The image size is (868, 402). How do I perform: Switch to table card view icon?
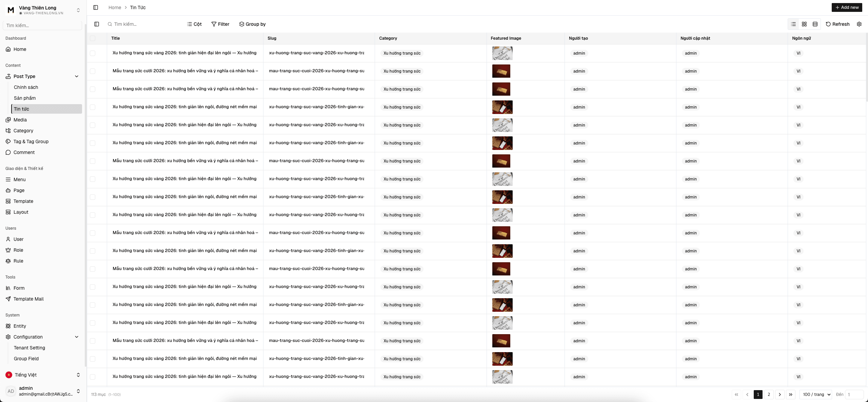[x=815, y=24]
